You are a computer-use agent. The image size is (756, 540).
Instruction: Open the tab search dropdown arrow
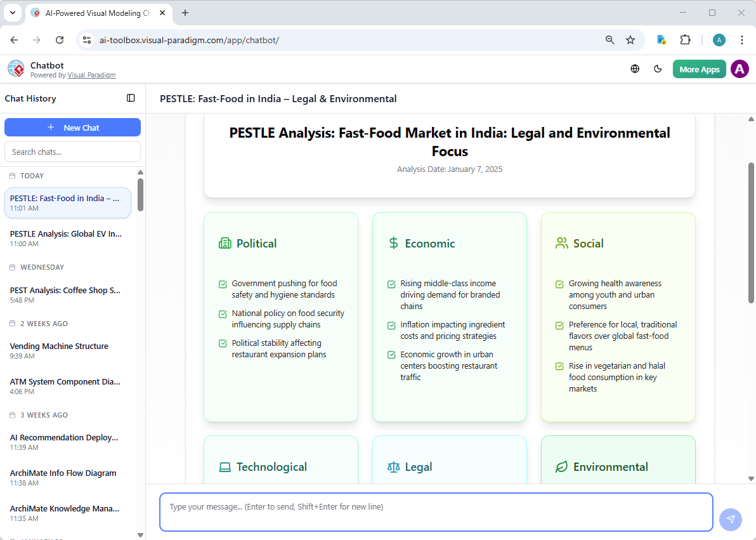coord(13,13)
